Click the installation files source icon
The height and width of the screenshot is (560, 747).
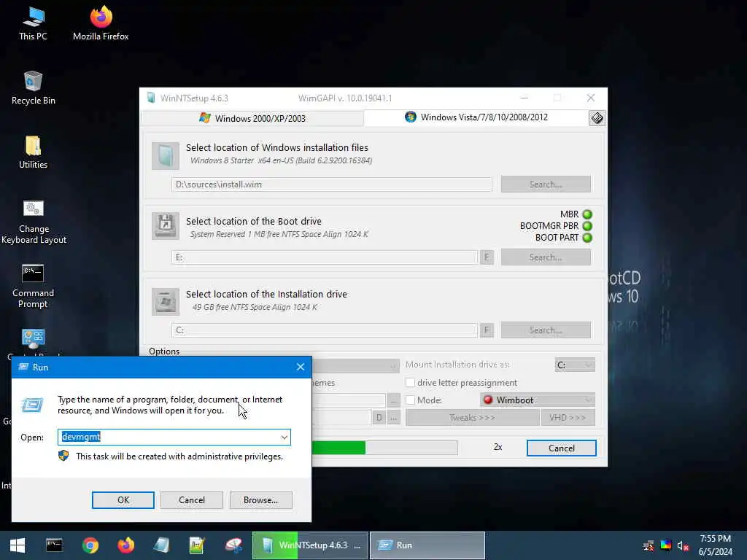166,156
